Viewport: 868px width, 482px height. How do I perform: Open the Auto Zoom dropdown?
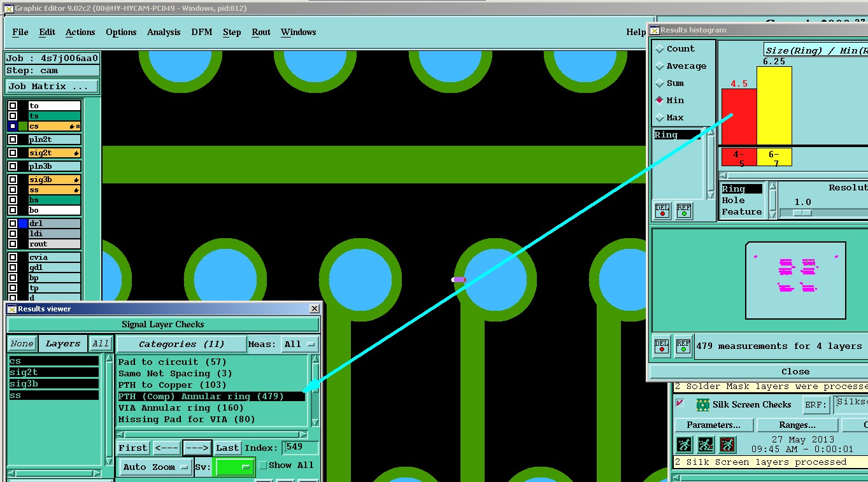(x=156, y=467)
